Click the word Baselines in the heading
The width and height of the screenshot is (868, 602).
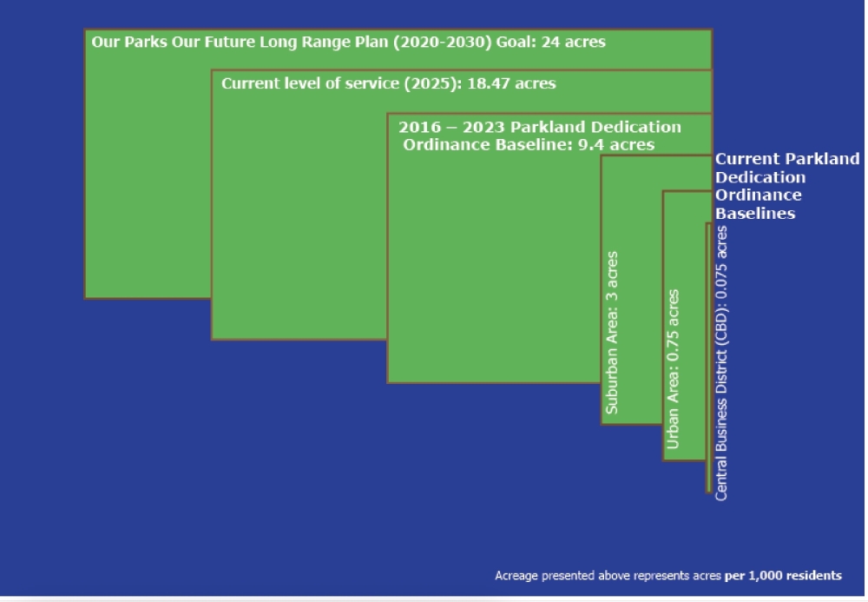[x=754, y=214]
